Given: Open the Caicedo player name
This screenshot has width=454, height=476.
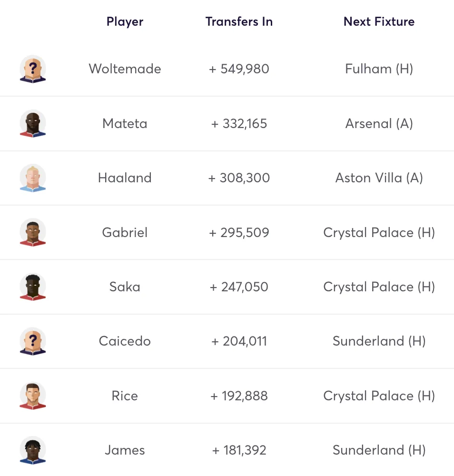Looking at the screenshot, I should point(125,341).
